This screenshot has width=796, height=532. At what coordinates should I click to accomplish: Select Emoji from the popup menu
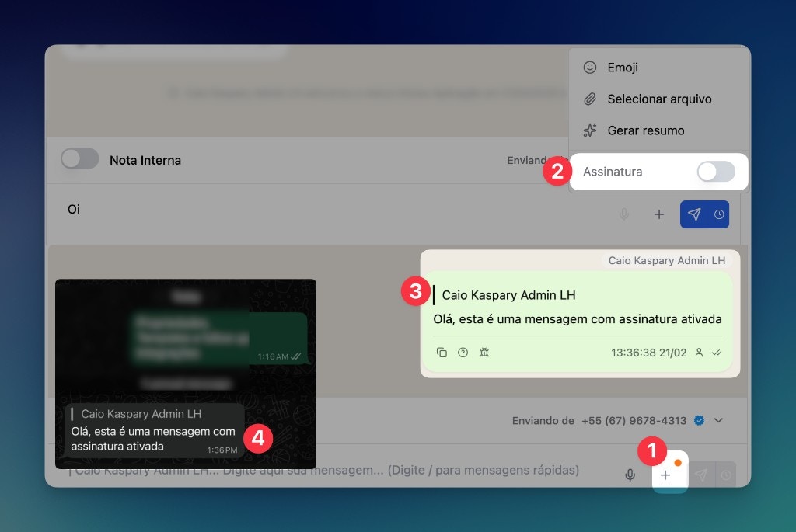(x=620, y=68)
